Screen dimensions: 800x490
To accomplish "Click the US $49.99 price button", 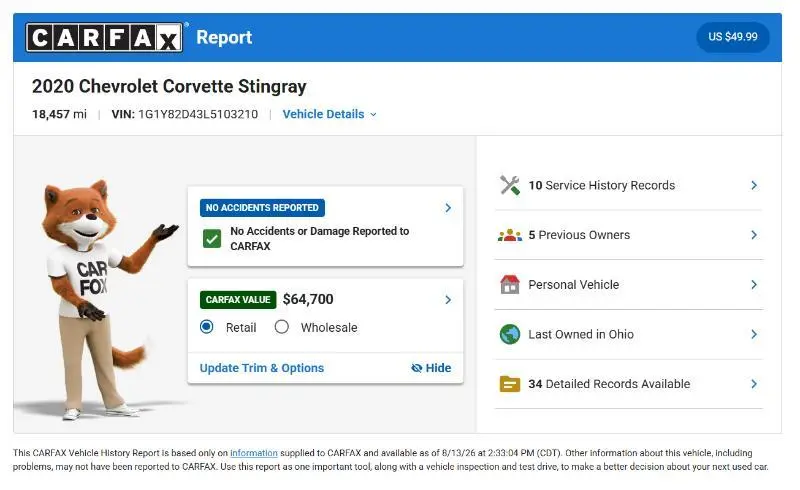I will pos(733,37).
